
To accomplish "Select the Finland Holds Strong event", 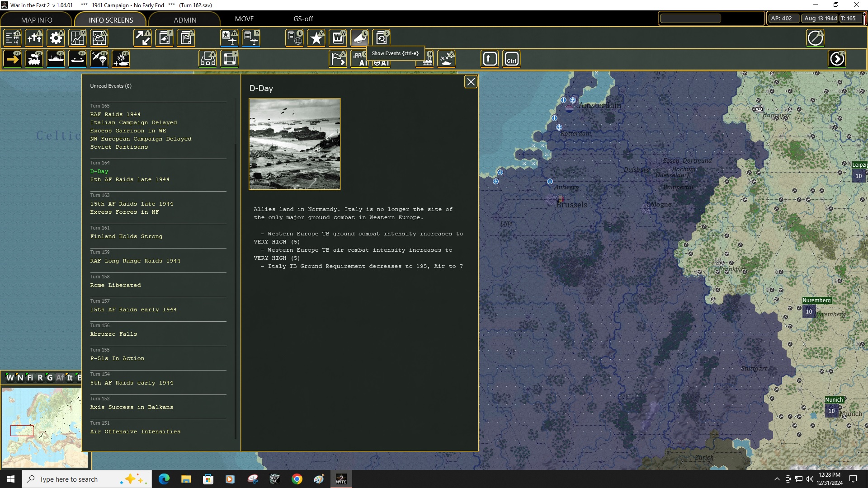I will click(x=126, y=236).
